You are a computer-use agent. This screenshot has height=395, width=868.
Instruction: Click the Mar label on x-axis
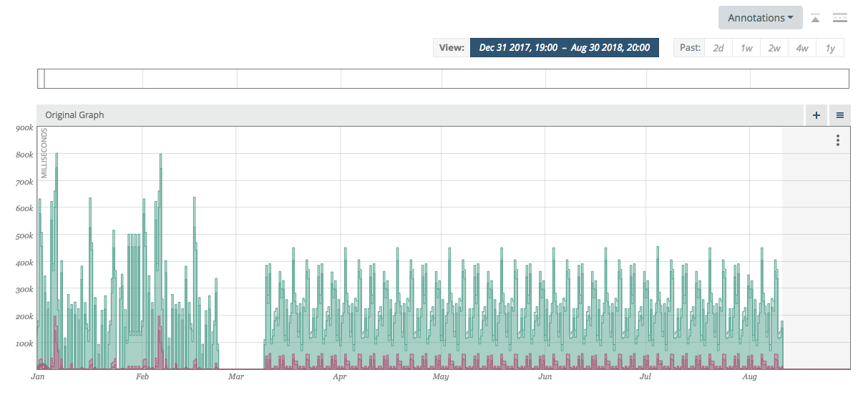coord(235,376)
